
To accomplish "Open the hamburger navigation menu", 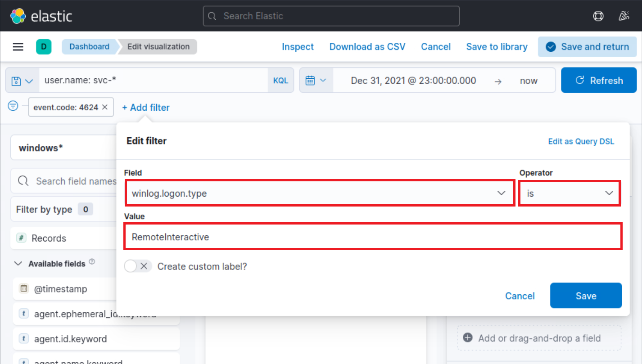I will pos(18,46).
